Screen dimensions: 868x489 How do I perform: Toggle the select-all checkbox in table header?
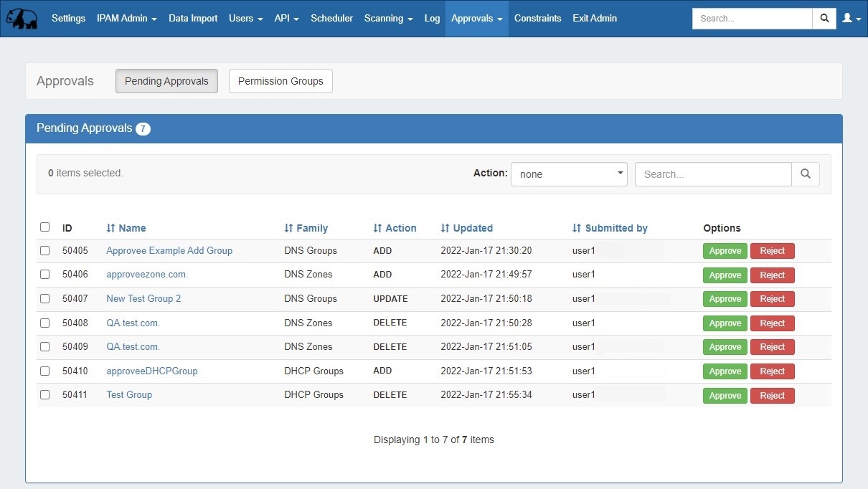pyautogui.click(x=45, y=227)
